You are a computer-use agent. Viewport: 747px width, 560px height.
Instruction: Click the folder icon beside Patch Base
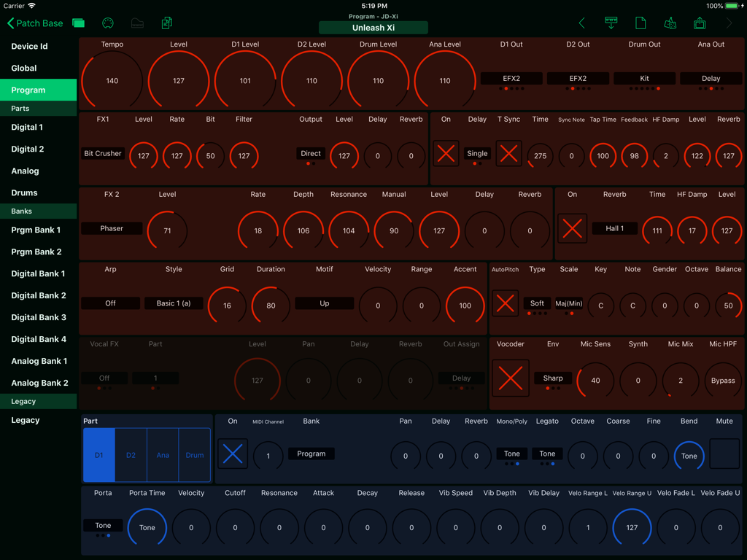tap(78, 23)
